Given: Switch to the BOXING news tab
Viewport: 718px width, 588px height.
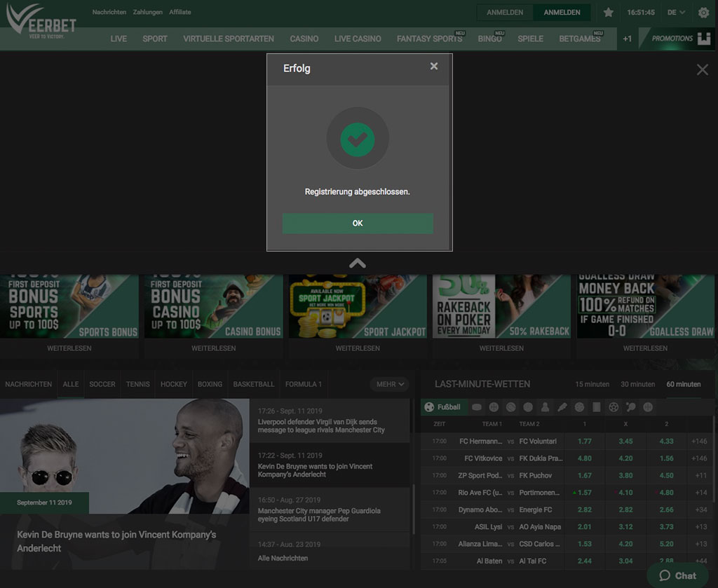Looking at the screenshot, I should pyautogui.click(x=210, y=384).
